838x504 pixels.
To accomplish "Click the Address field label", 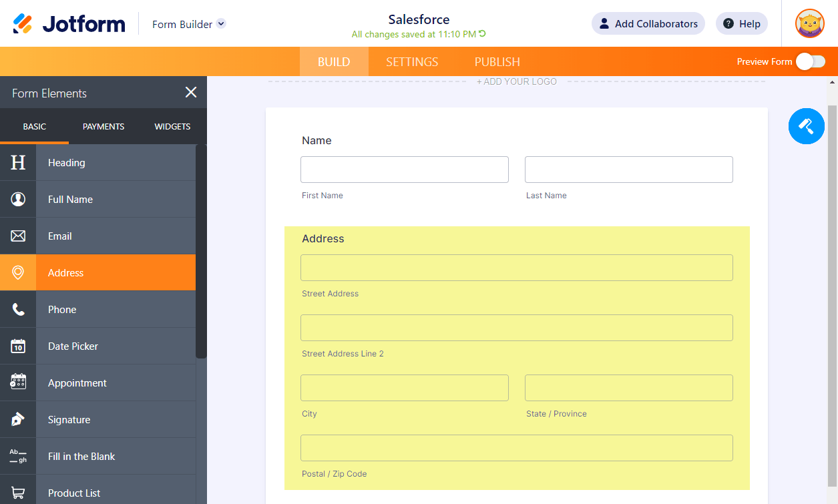I will pyautogui.click(x=323, y=238).
